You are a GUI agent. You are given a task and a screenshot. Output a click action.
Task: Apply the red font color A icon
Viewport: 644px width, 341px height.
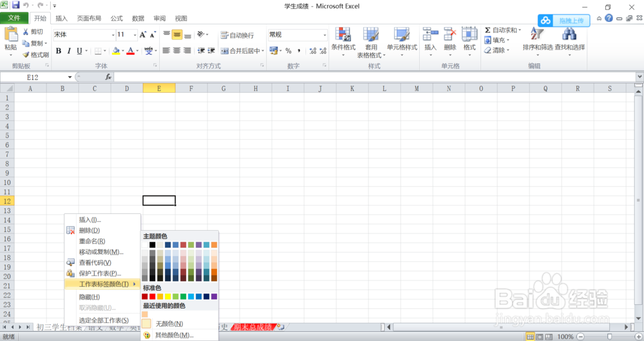coord(131,51)
